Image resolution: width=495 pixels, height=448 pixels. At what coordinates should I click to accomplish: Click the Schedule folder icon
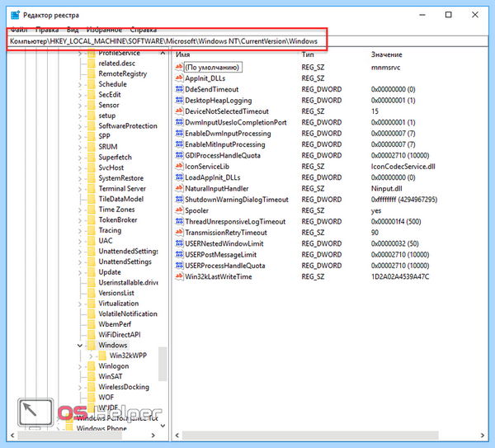[92, 84]
